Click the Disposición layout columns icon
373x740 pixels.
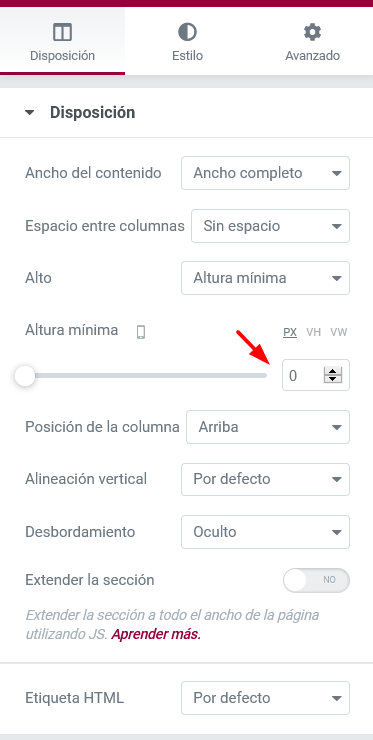click(62, 33)
